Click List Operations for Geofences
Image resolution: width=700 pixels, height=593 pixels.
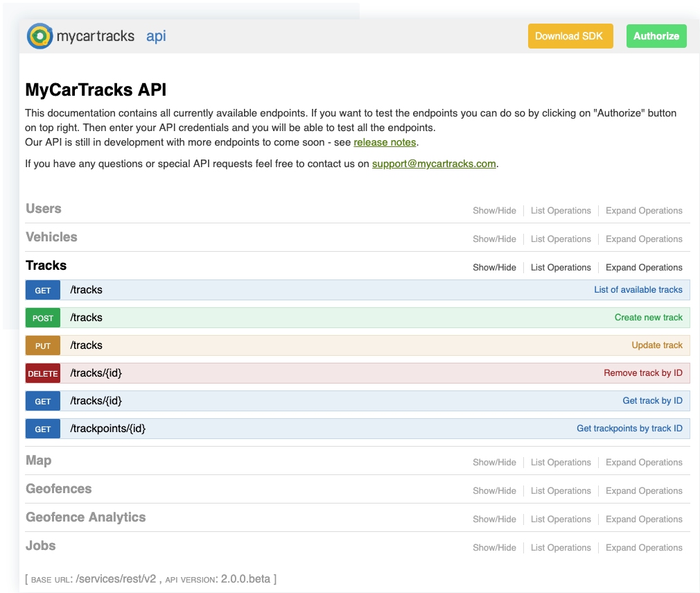pyautogui.click(x=561, y=490)
